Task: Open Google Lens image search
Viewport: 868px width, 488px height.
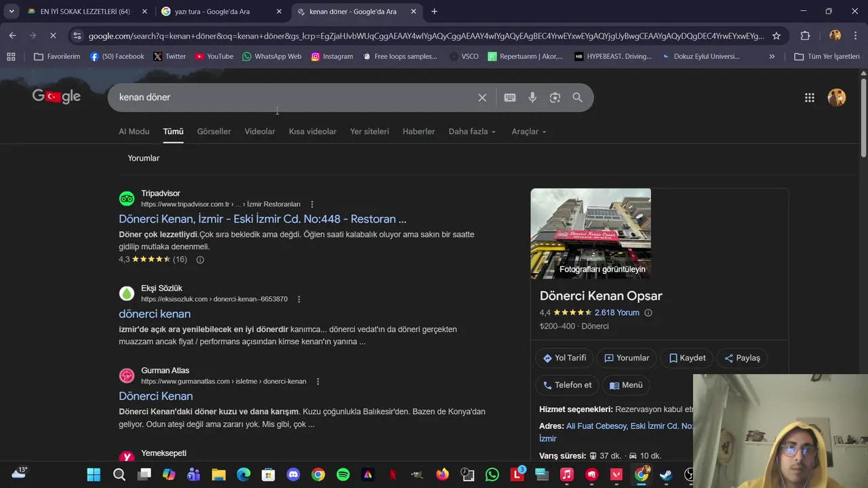Action: click(x=555, y=98)
